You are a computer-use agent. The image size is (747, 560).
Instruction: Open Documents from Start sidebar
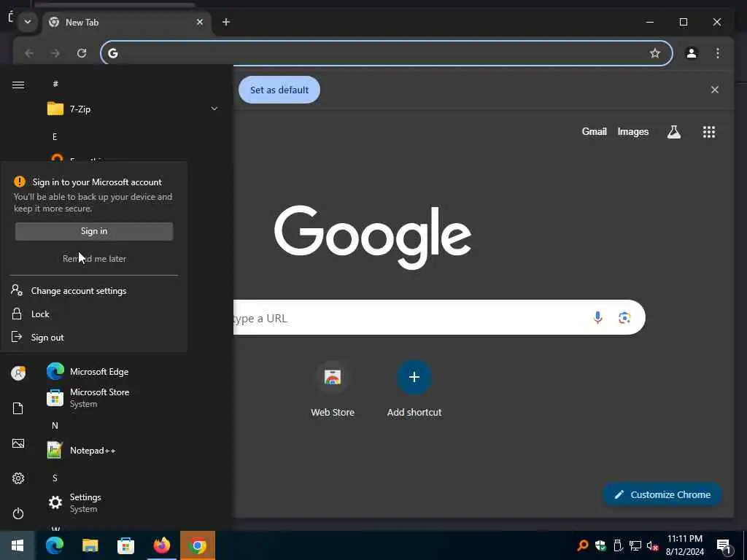[18, 408]
